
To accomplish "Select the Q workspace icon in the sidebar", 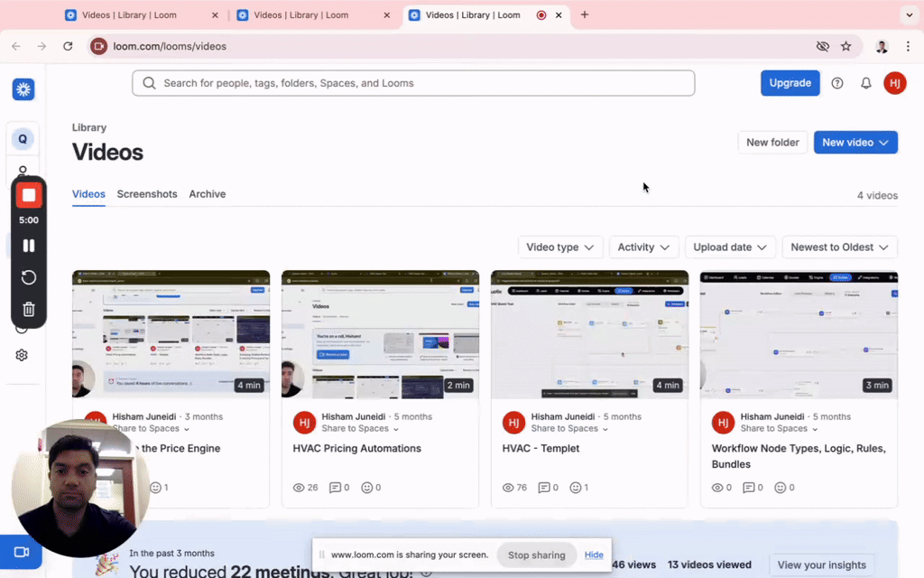I will [23, 139].
